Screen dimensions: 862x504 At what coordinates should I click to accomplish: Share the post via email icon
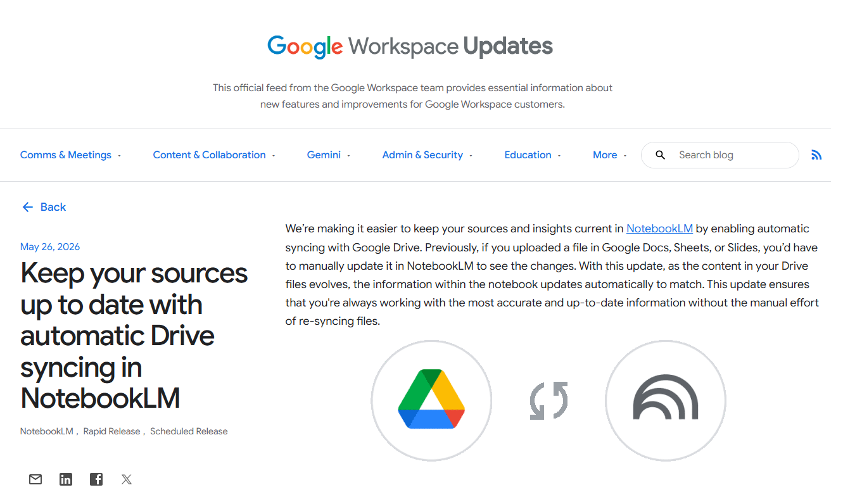tap(35, 479)
